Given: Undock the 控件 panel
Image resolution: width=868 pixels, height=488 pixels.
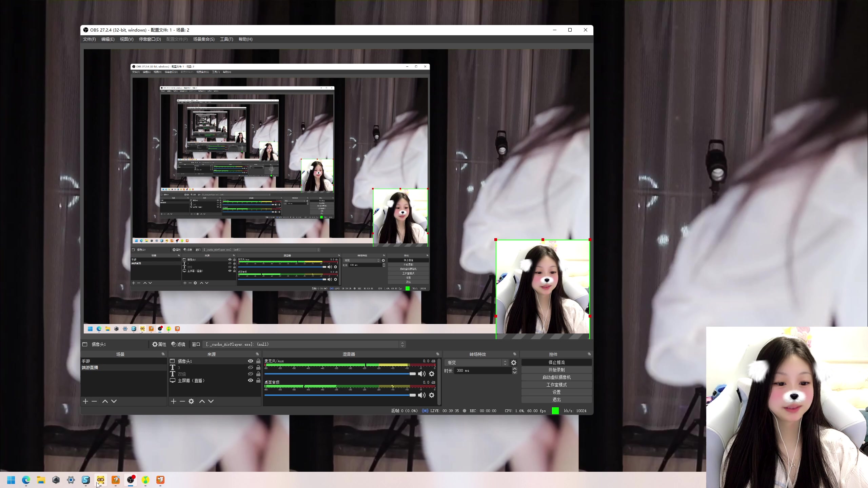Looking at the screenshot, I should pos(589,354).
